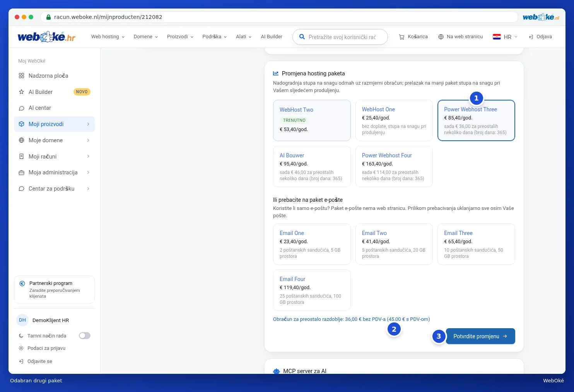
Task: Click the AI Builder star icon in sidebar
Action: click(22, 92)
